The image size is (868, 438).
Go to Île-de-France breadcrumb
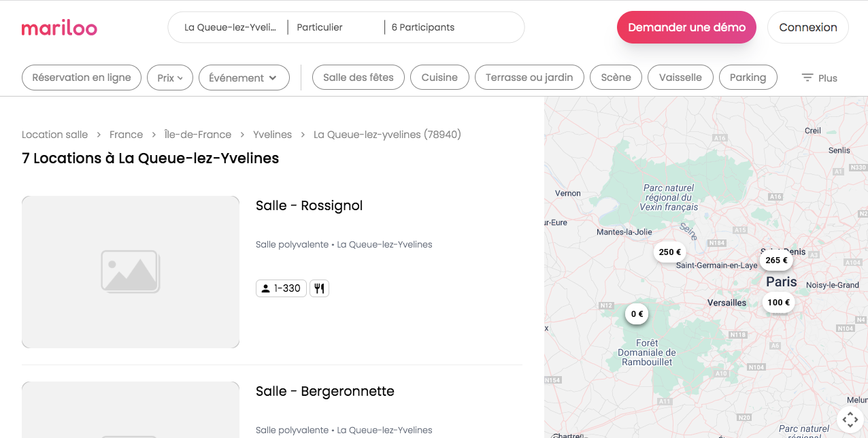point(198,135)
